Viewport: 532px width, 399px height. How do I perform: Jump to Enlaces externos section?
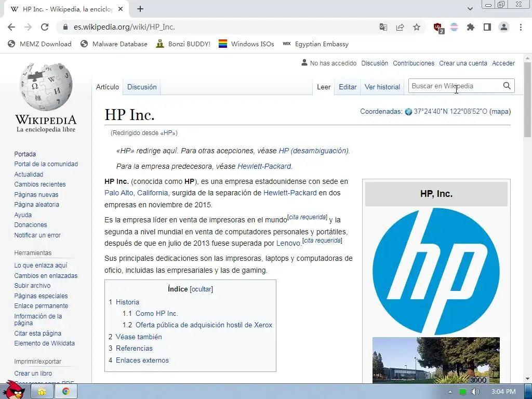[x=142, y=361]
